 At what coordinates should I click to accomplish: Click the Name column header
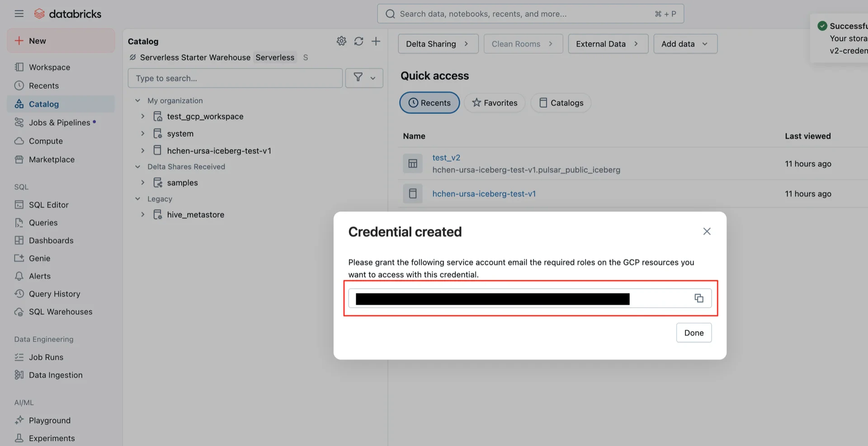(414, 136)
